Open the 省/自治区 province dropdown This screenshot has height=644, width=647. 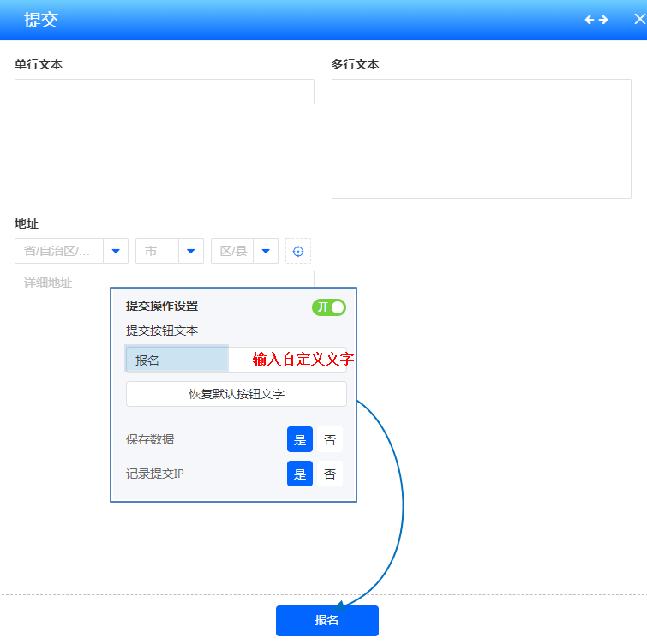(72, 251)
